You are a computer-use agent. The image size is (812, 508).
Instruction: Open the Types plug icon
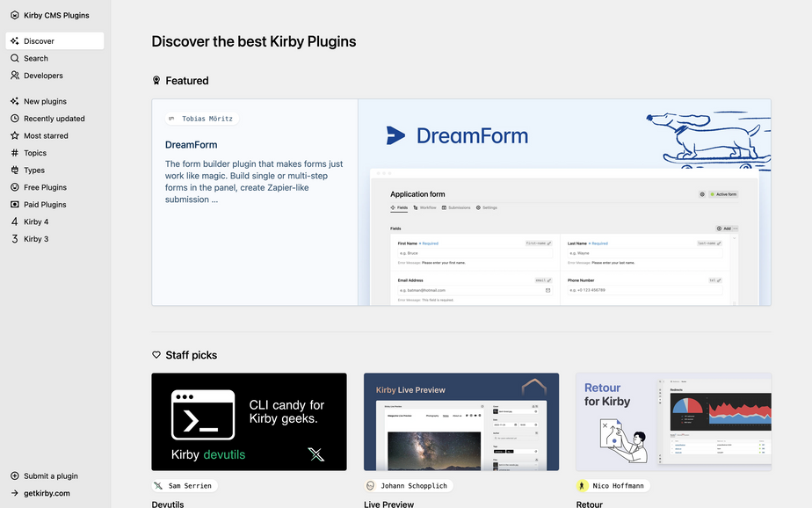[15, 170]
